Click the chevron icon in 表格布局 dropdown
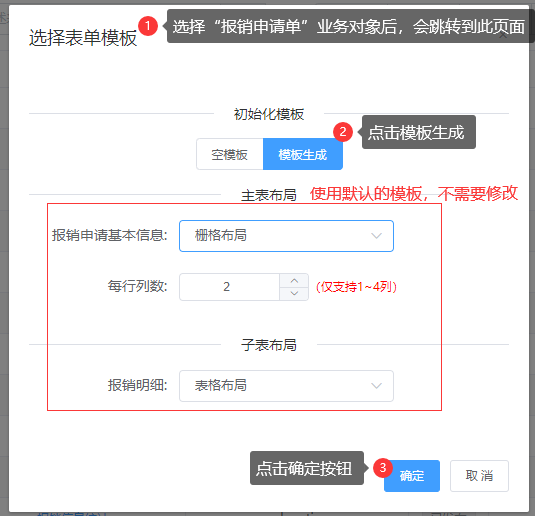This screenshot has width=535, height=516. pyautogui.click(x=376, y=386)
